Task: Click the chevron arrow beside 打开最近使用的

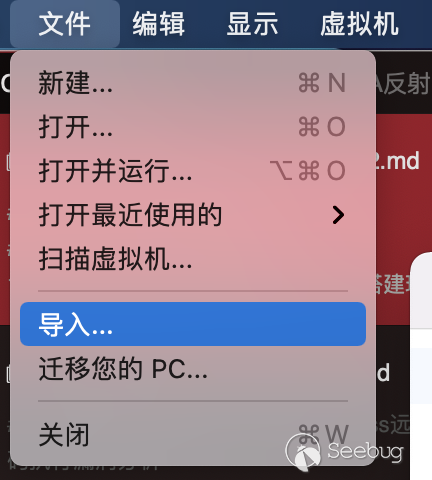Action: click(x=338, y=215)
